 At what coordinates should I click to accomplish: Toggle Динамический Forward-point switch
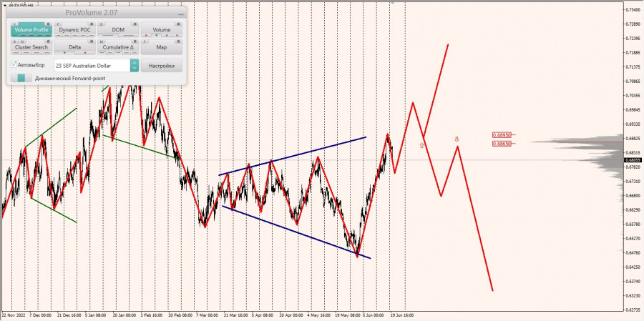21,78
